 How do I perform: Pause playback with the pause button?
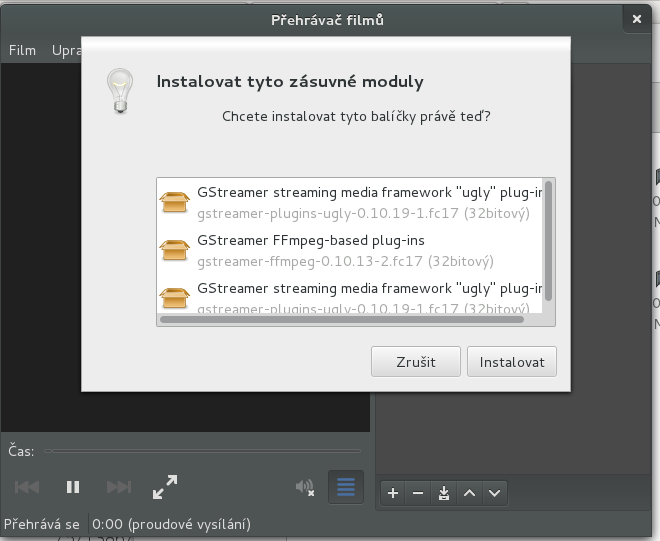coord(73,487)
